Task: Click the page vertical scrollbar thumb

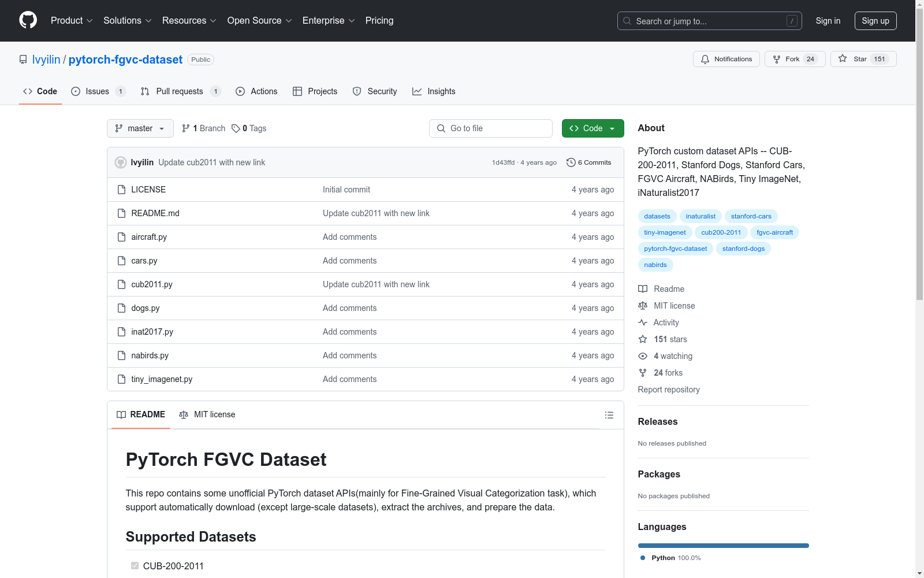Action: pyautogui.click(x=919, y=153)
